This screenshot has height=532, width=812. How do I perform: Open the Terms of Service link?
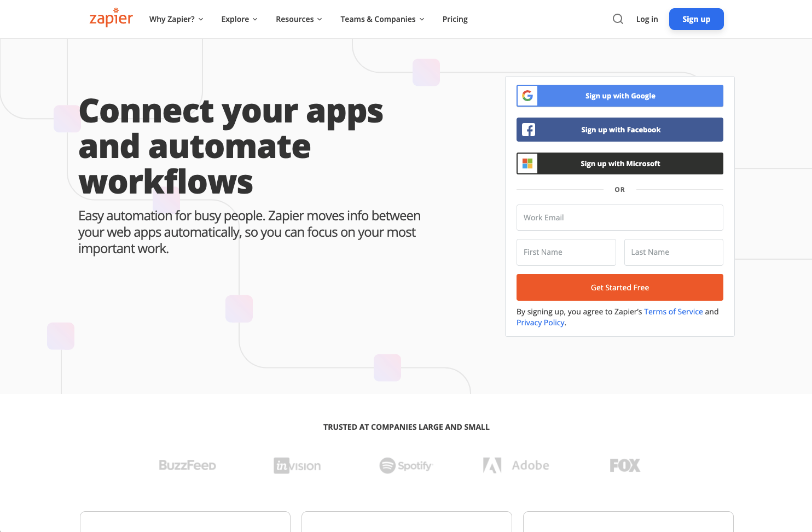(x=673, y=311)
